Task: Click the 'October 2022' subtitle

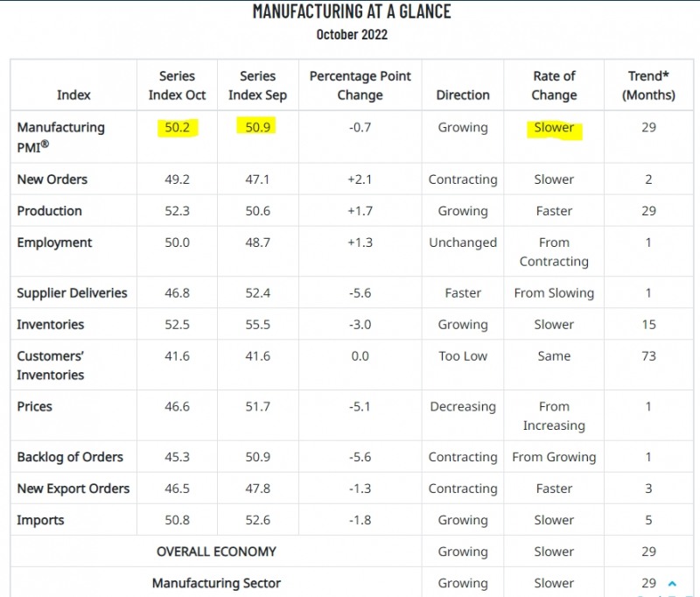Action: pyautogui.click(x=352, y=34)
